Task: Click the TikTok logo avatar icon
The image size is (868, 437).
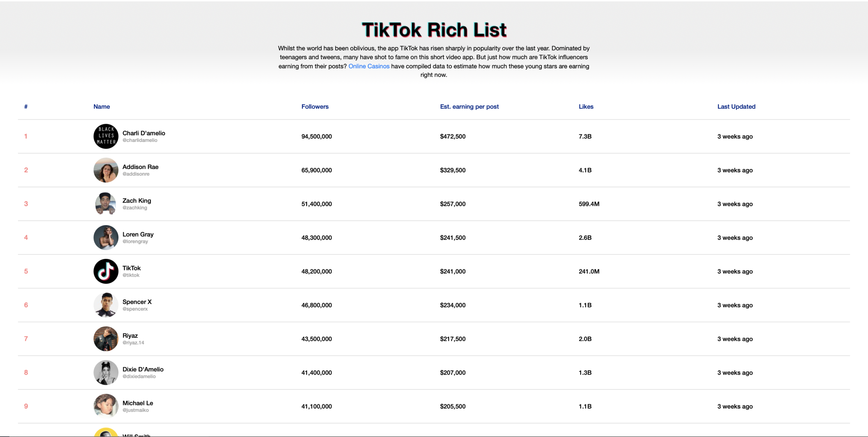Action: (x=106, y=271)
